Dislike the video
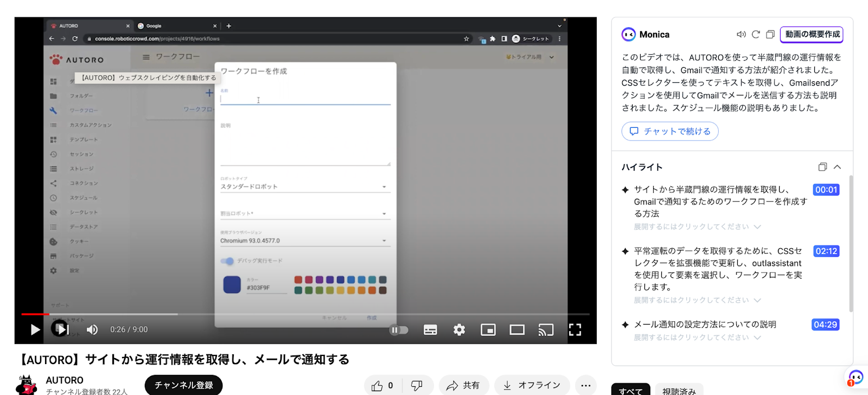 417,385
